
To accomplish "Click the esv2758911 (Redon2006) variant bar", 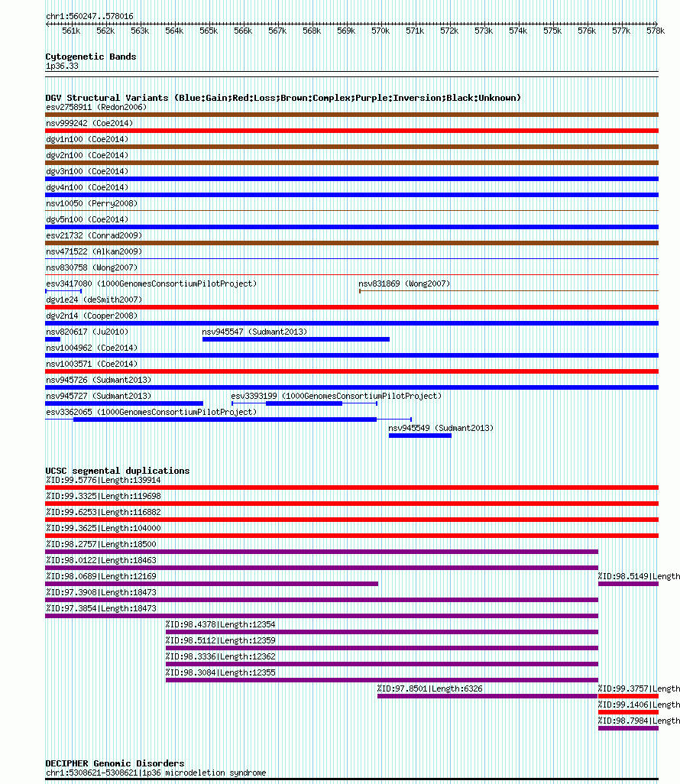I will pyautogui.click(x=352, y=115).
